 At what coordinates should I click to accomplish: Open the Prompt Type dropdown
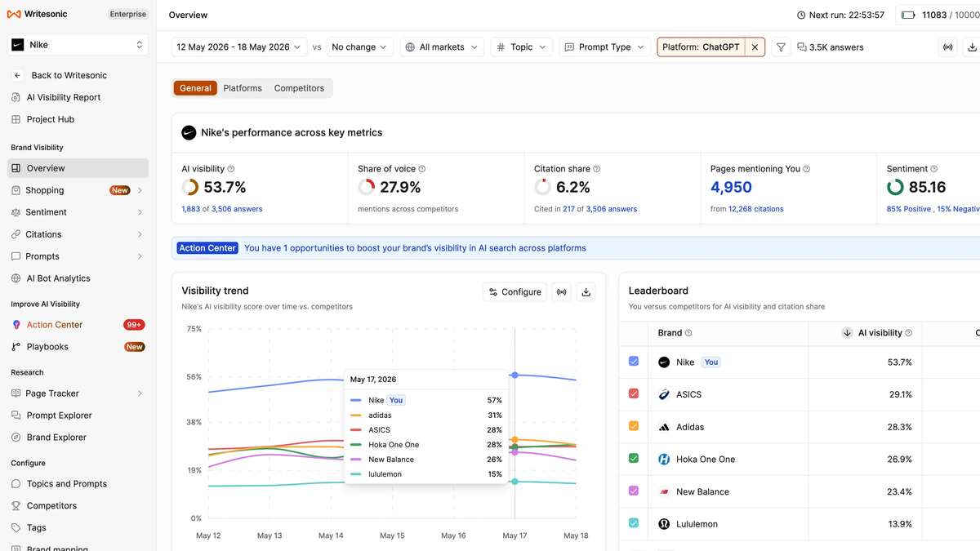(604, 47)
